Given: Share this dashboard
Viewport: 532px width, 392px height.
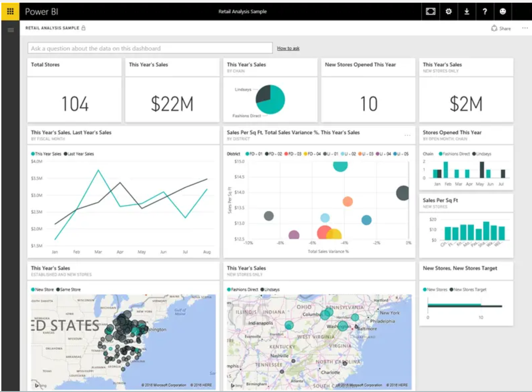Looking at the screenshot, I should click(501, 28).
